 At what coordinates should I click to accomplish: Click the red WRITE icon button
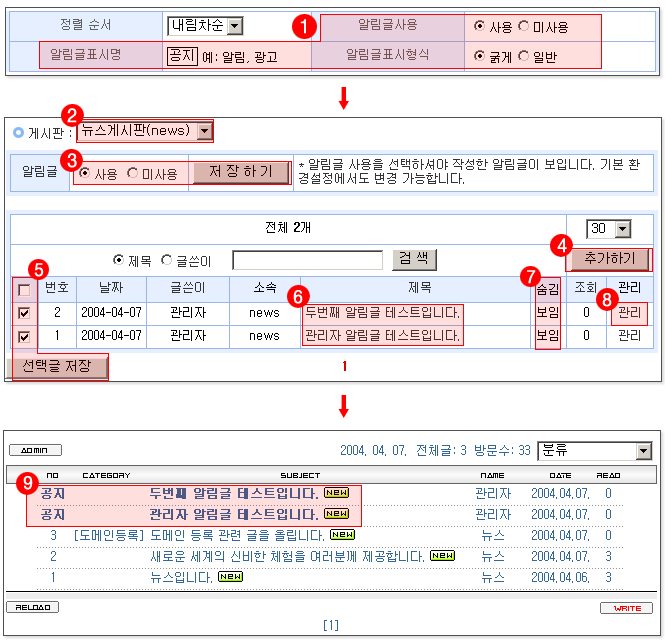point(627,608)
